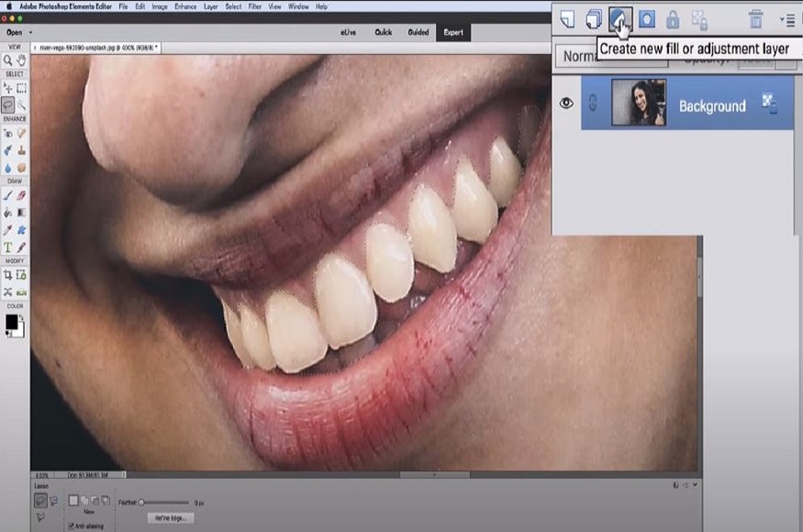Open the Apple menu
803x532 pixels.
[x=8, y=6]
